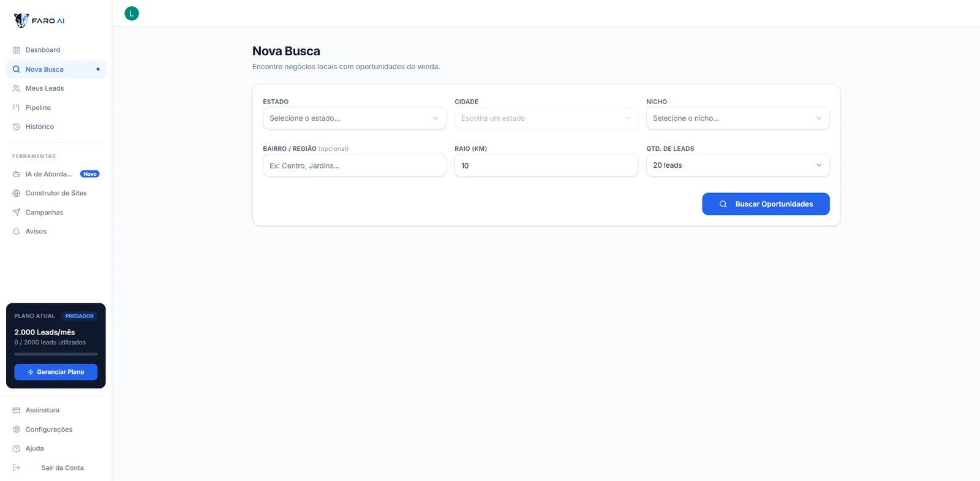Image resolution: width=980 pixels, height=481 pixels.
Task: Click the Bairro / Região input field
Action: point(355,165)
